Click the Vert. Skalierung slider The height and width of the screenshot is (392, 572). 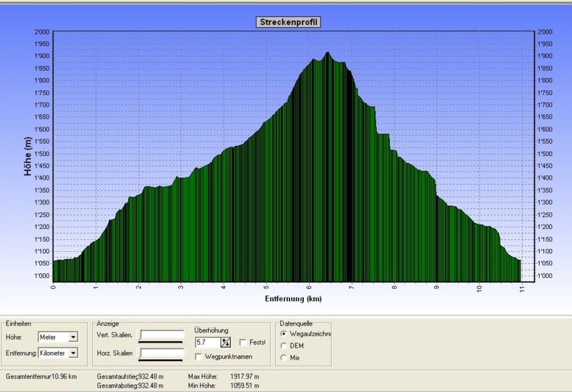161,335
